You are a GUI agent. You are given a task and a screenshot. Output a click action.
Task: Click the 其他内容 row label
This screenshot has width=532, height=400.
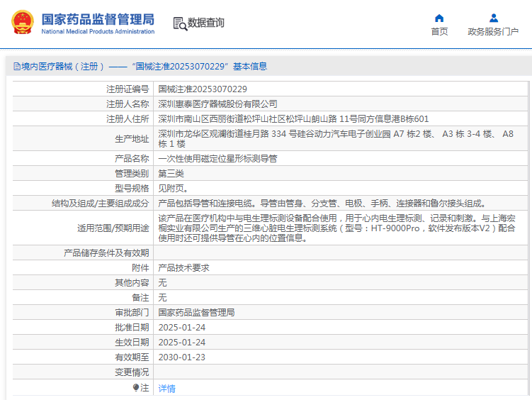[x=132, y=283]
